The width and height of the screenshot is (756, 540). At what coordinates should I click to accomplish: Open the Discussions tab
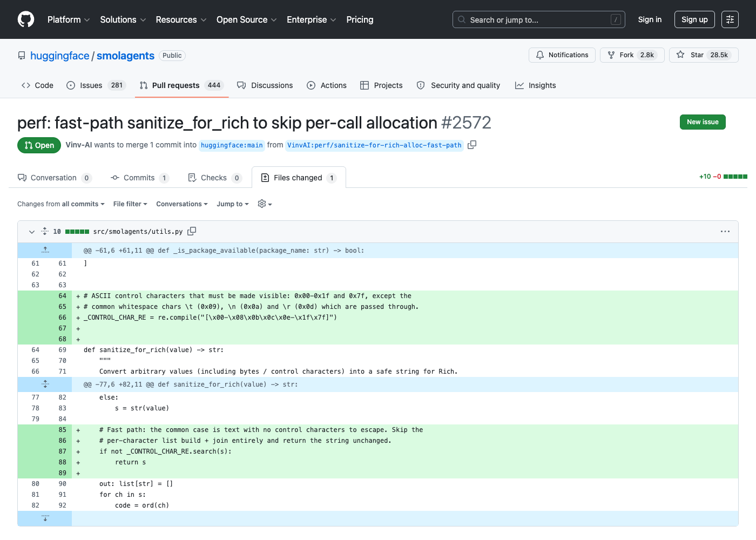coord(265,85)
